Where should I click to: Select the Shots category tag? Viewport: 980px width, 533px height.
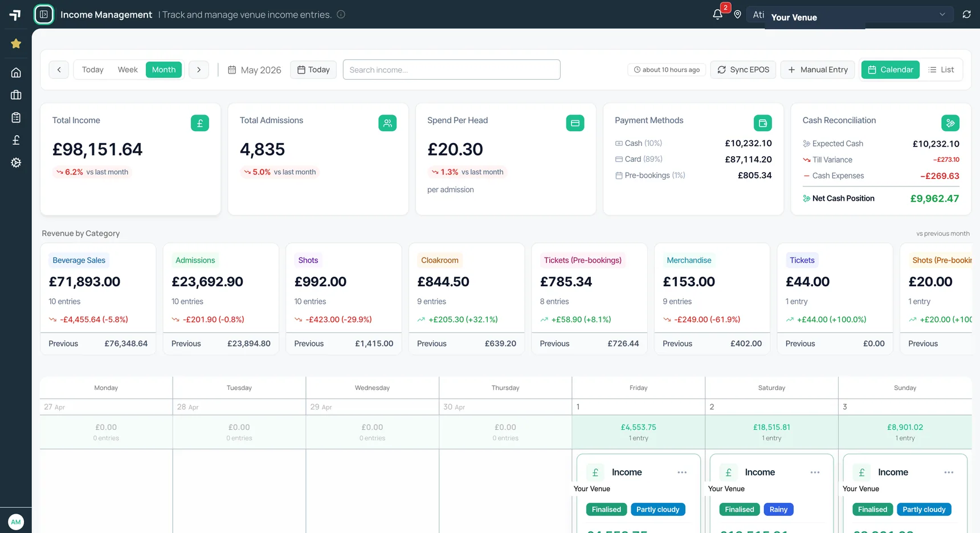click(308, 260)
